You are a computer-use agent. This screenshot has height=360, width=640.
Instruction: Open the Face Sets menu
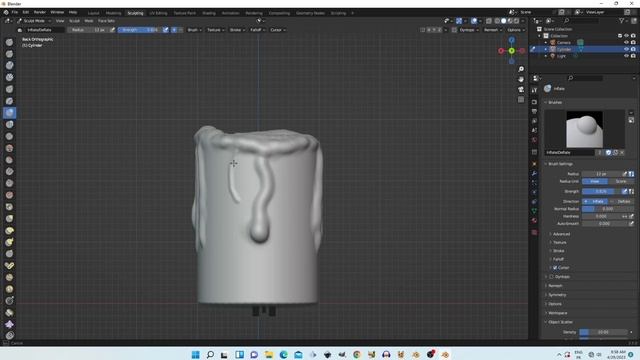[x=106, y=21]
